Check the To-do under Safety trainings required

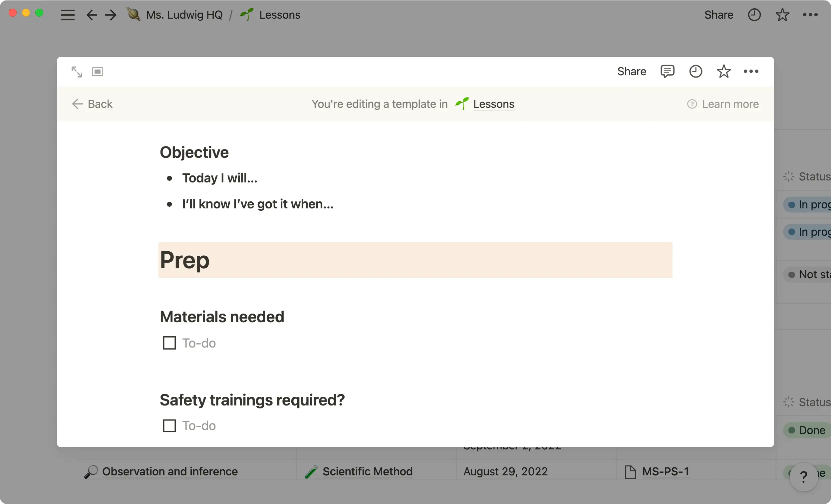[x=169, y=425]
